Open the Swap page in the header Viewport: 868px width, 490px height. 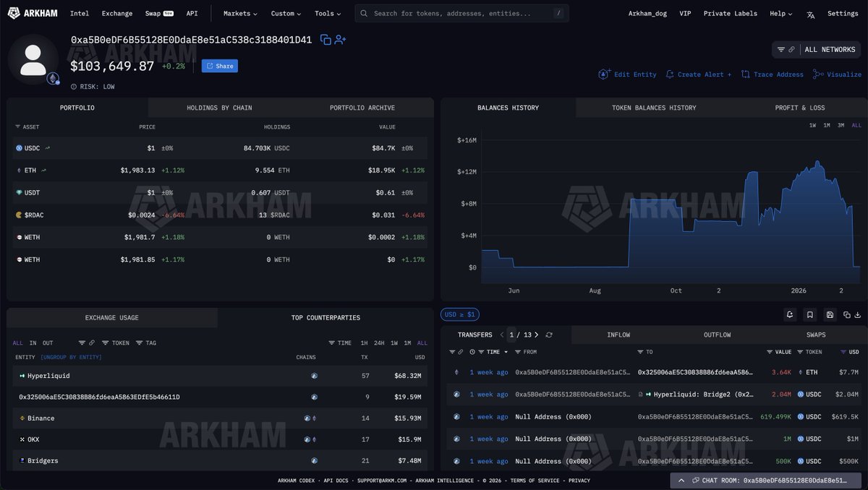158,14
